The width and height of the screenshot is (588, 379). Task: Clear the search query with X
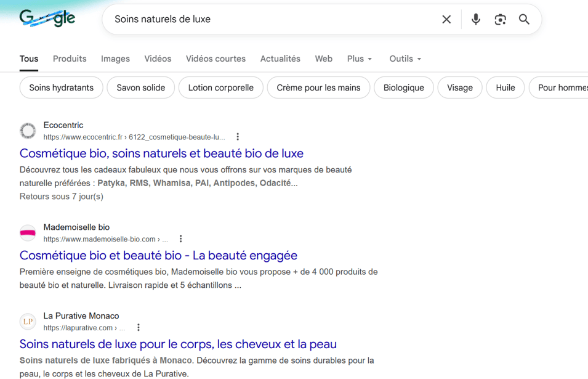point(446,19)
